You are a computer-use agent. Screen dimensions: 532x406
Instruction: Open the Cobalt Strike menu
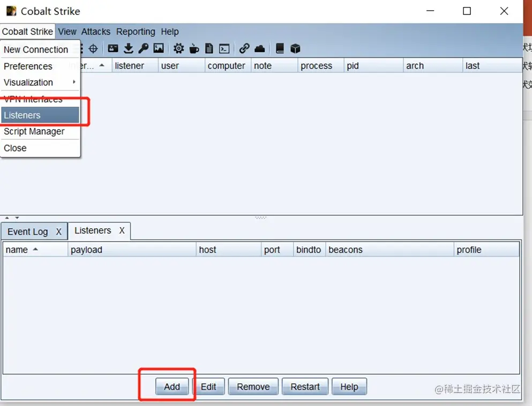click(27, 32)
